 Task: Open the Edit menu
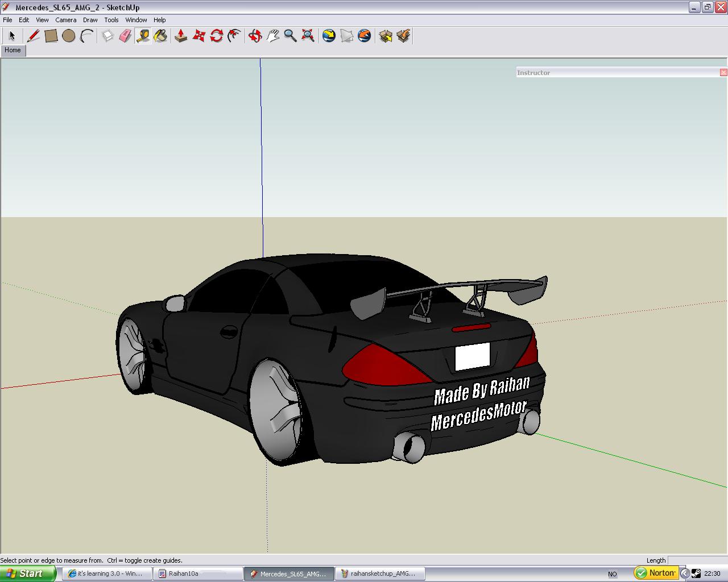pos(24,20)
